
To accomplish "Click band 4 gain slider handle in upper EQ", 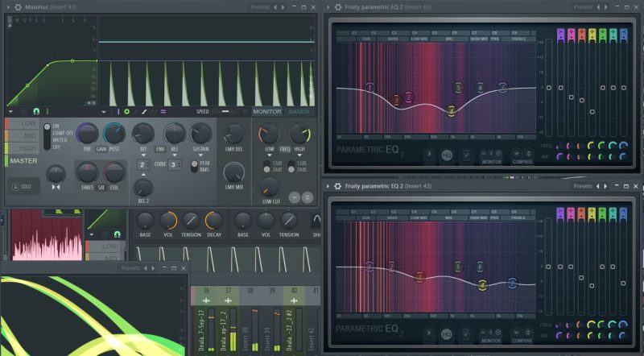I will point(592,111).
